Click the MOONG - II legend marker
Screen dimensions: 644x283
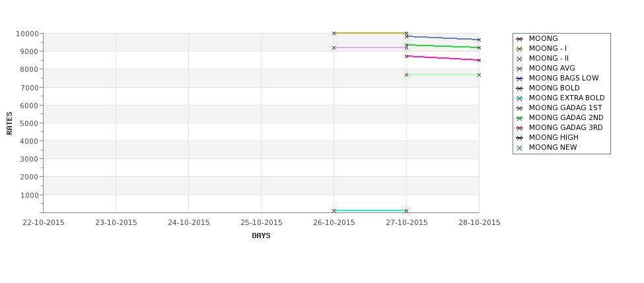point(519,59)
